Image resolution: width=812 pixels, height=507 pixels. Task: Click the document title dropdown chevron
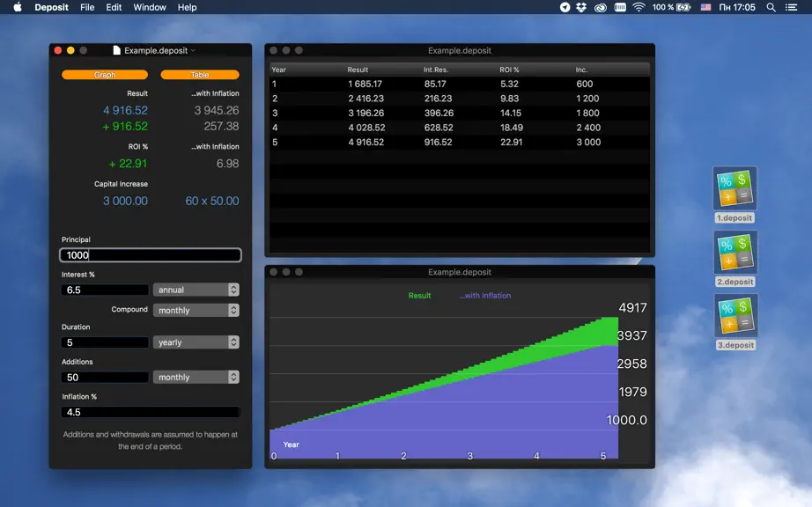pyautogui.click(x=193, y=51)
